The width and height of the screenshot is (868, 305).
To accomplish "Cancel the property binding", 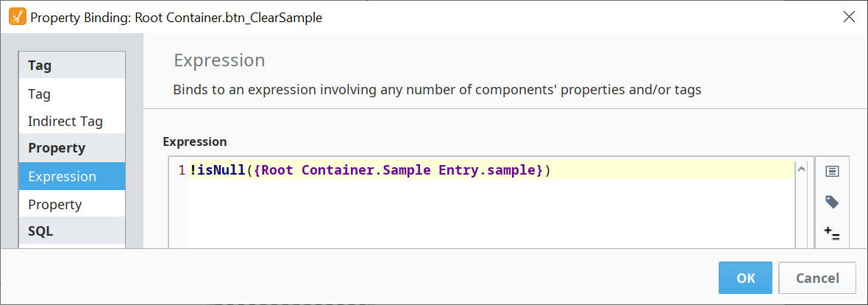I will click(x=817, y=278).
